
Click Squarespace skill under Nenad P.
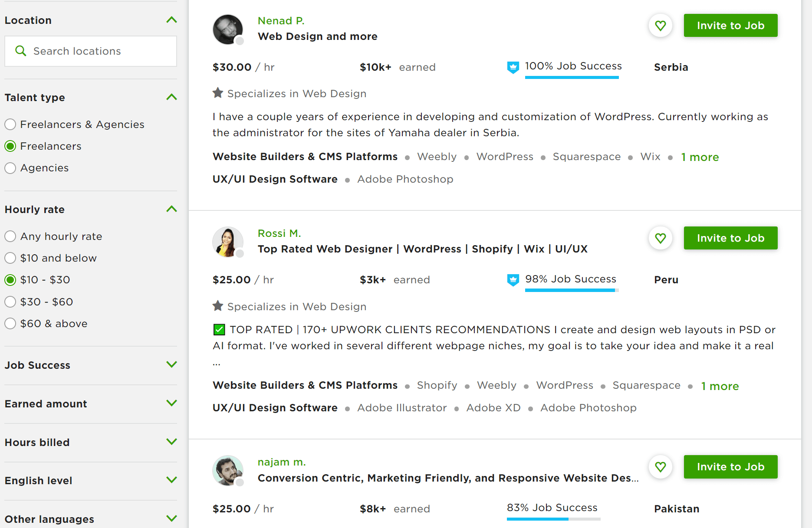pyautogui.click(x=587, y=157)
